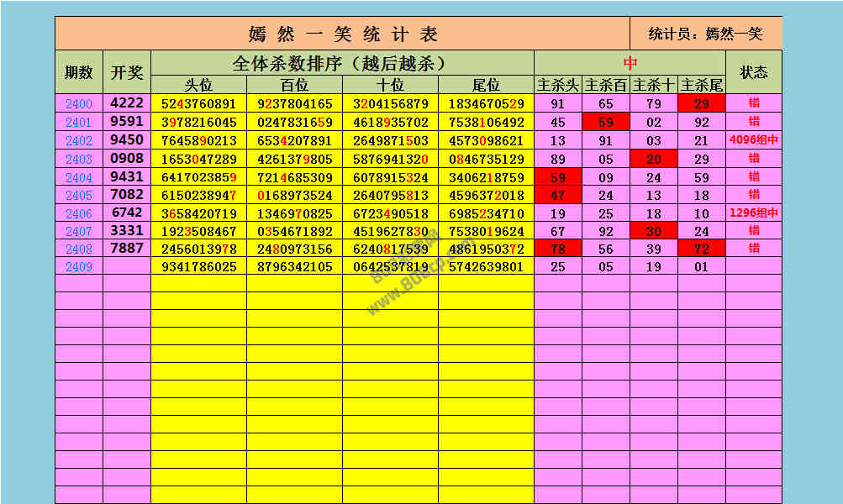Select the 主杀尾 column header
Screen dimensions: 843x504
(702, 85)
